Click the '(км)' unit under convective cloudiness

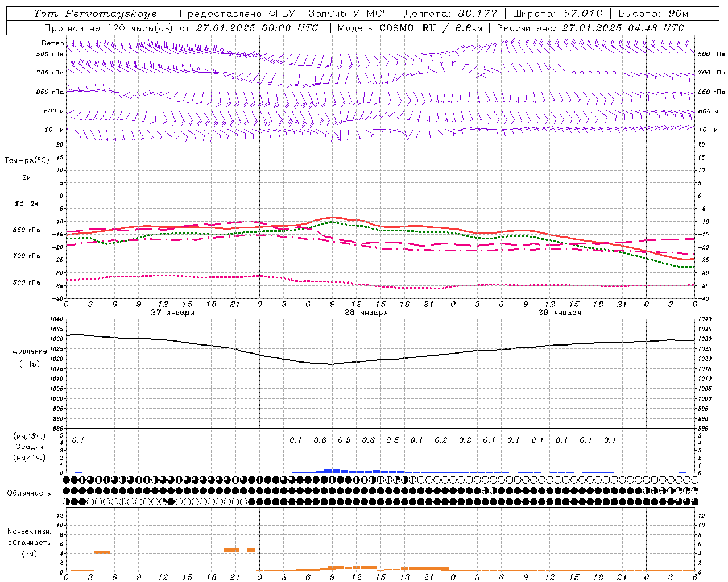(29, 554)
